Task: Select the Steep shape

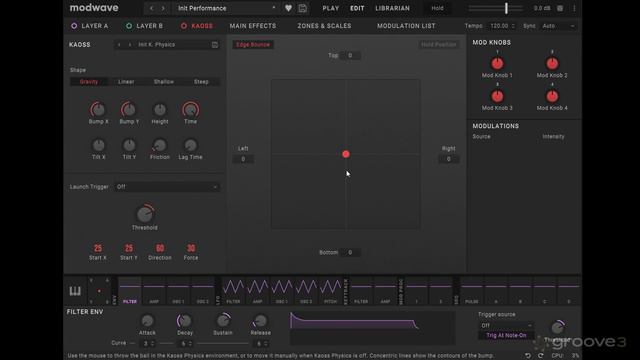Action: click(201, 82)
